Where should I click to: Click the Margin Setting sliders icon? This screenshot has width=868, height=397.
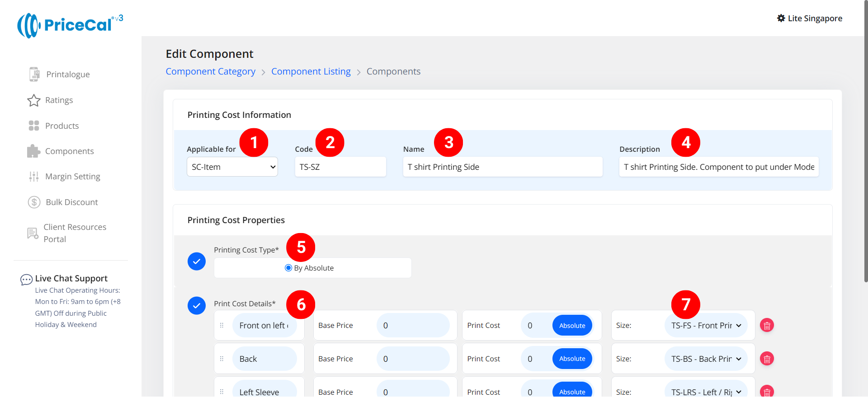[x=34, y=177]
